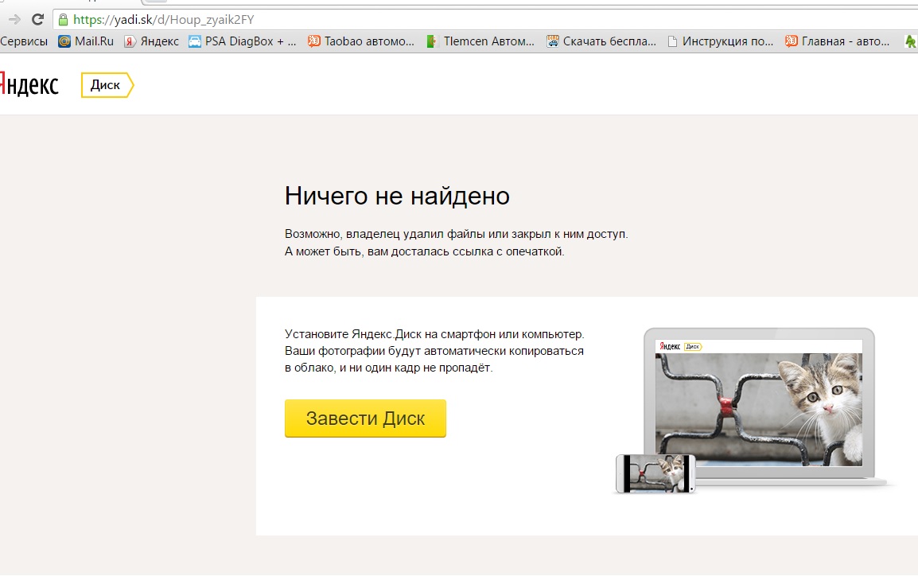
Task: Open the Сервисы bookmark
Action: (x=23, y=41)
